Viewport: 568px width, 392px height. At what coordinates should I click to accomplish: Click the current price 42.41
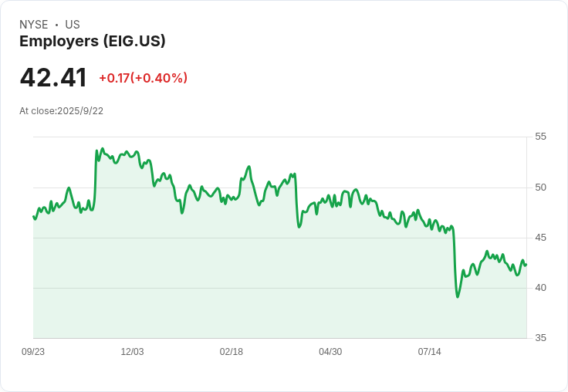[53, 78]
